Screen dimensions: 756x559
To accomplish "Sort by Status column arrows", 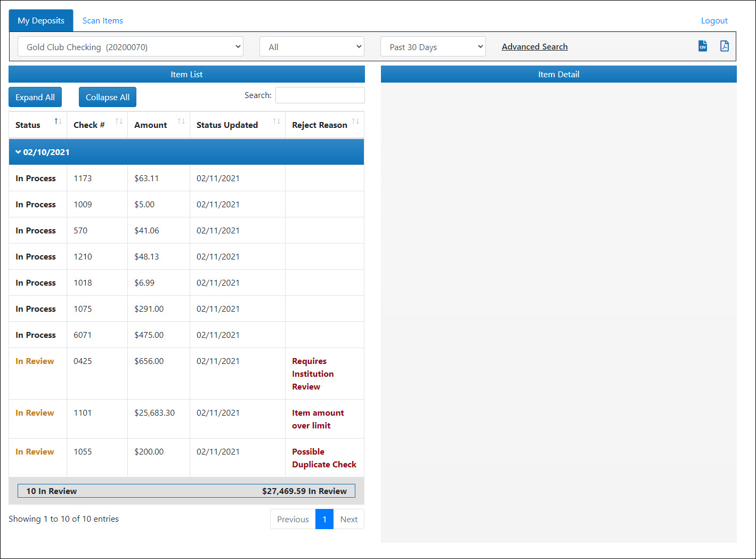I will click(x=58, y=122).
